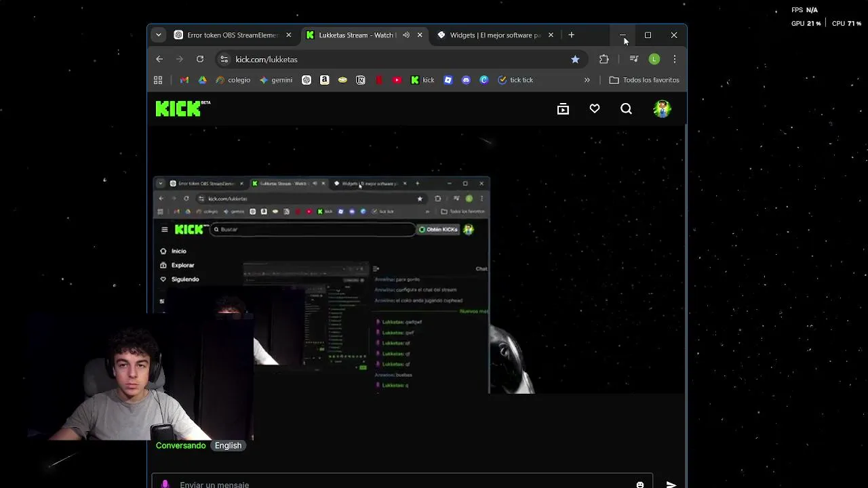868x488 pixels.
Task: Open the media control icon
Action: 634,60
